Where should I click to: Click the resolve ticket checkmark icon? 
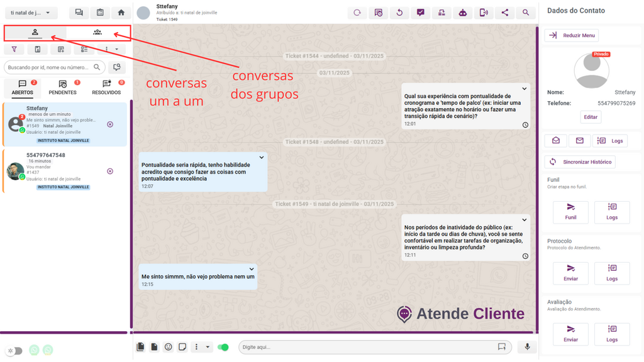[420, 13]
